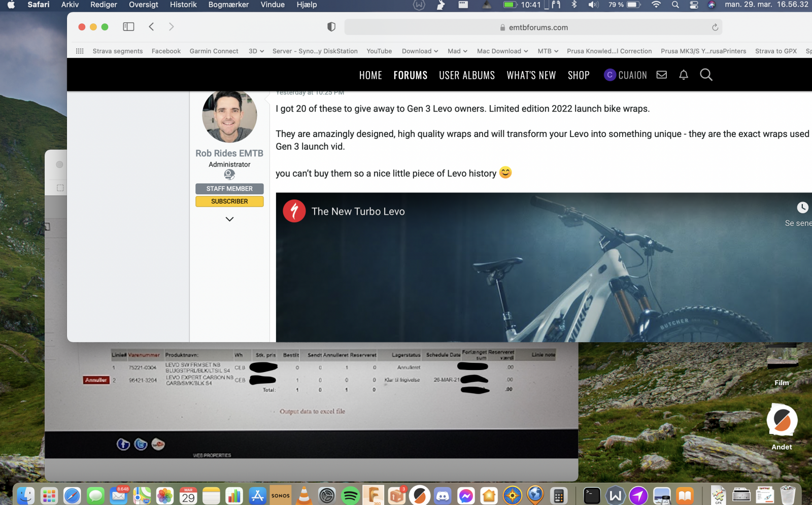Open Facebook bookmark
Screen dimensions: 812x505
tap(166, 51)
